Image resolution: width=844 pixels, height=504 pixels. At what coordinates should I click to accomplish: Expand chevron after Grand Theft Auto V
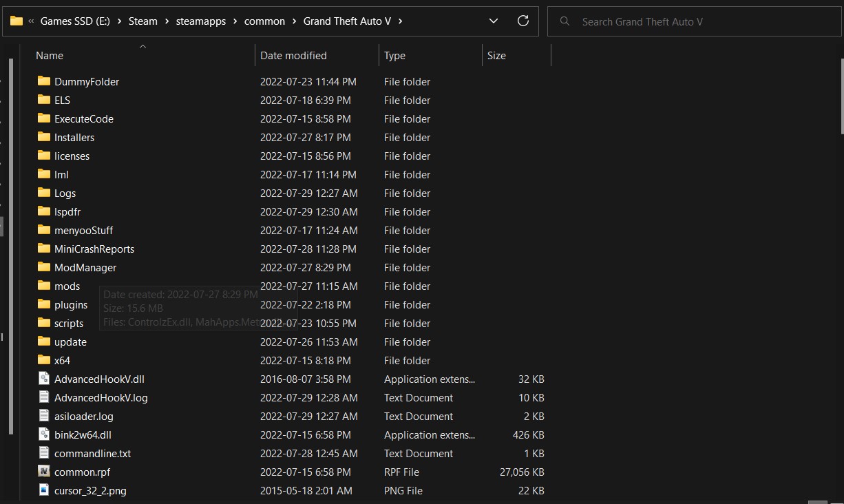(400, 21)
